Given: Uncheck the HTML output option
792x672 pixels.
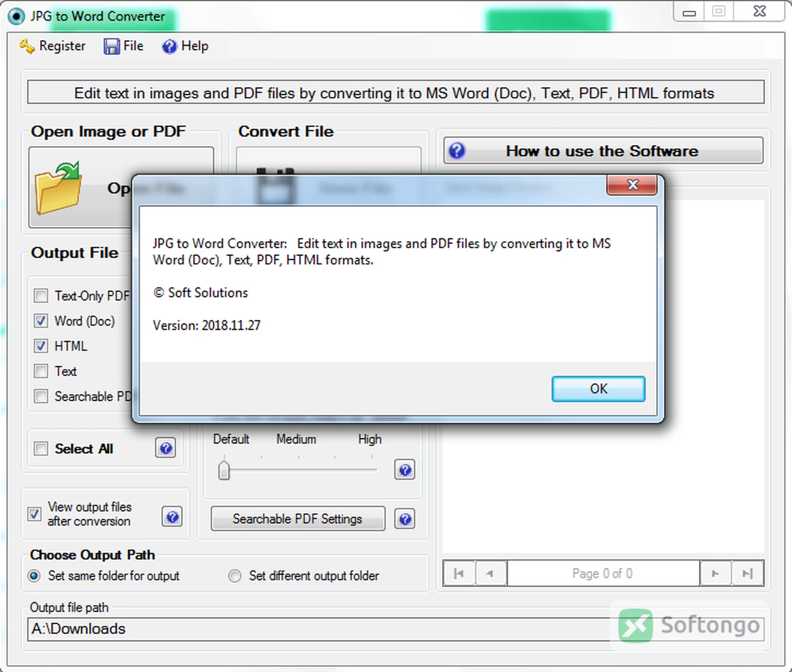Looking at the screenshot, I should click(x=41, y=346).
